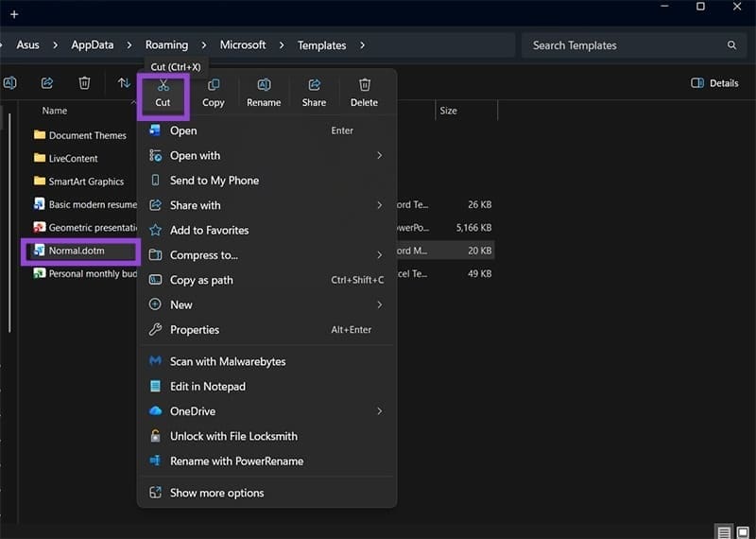Navigate to AppData in breadcrumb path
756x539 pixels.
93,45
